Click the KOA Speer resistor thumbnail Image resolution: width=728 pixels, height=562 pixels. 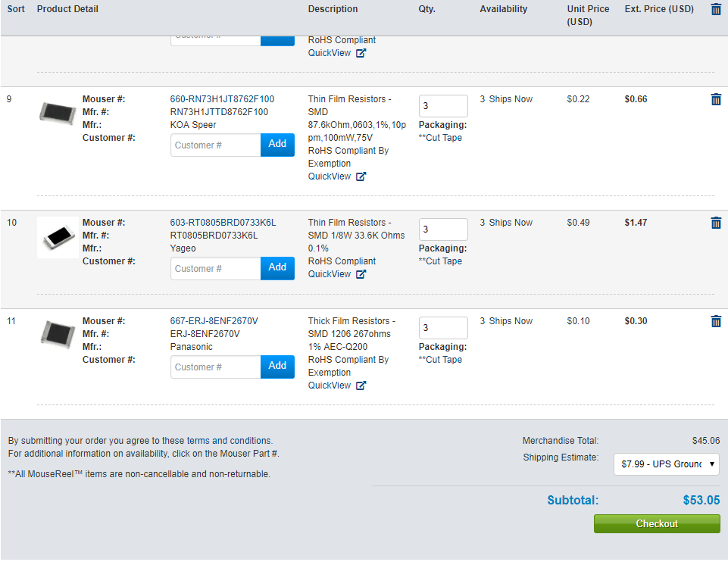pos(58,114)
